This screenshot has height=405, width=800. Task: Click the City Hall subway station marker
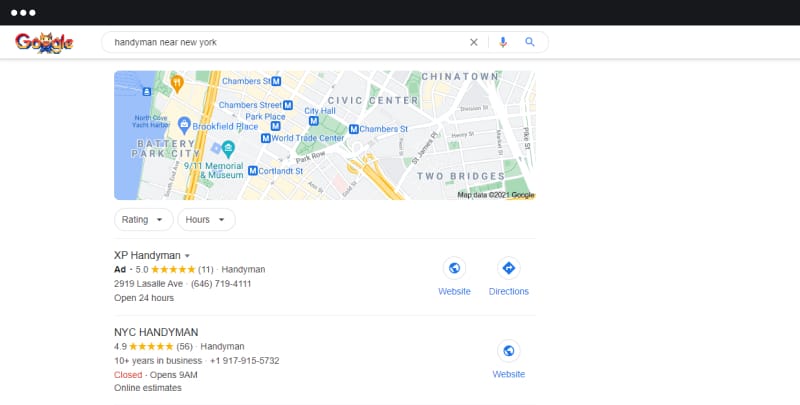(x=313, y=121)
